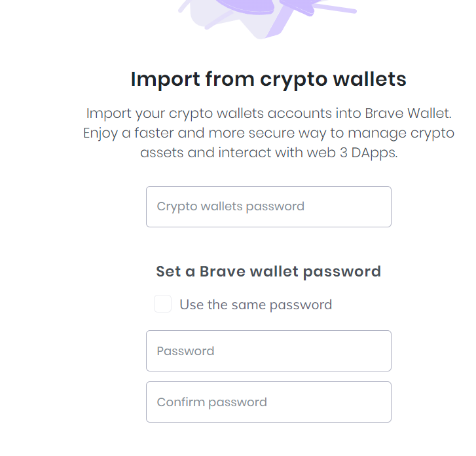Click the word "assets" in the description
The height and width of the screenshot is (456, 476).
(160, 153)
